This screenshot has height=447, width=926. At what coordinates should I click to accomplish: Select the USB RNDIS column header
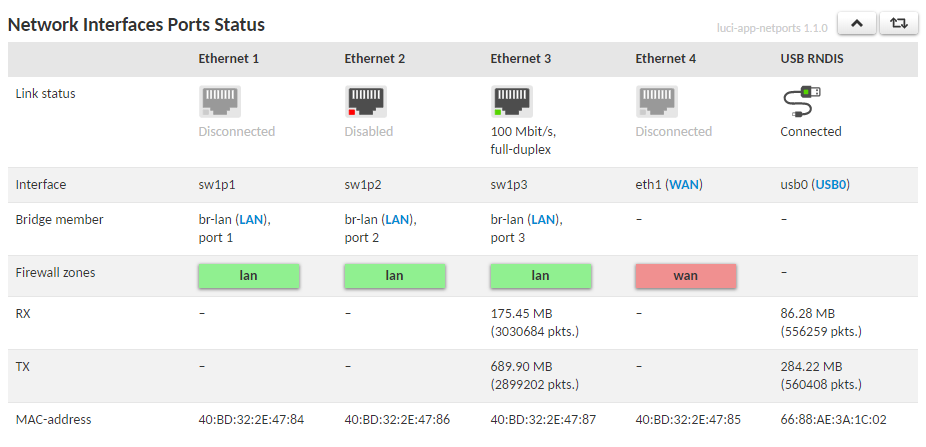point(812,59)
